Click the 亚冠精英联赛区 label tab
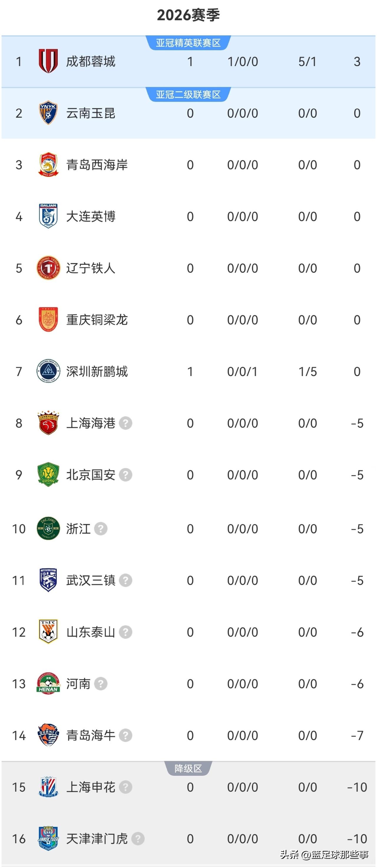 pos(188,43)
